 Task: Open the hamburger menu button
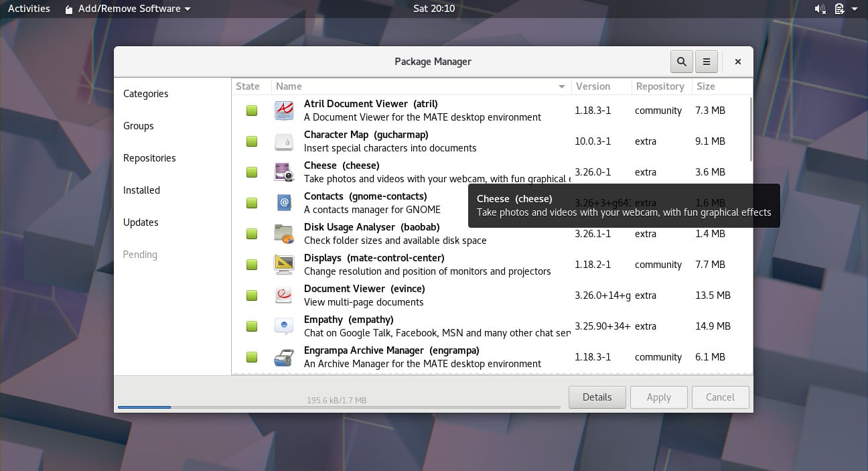point(707,62)
